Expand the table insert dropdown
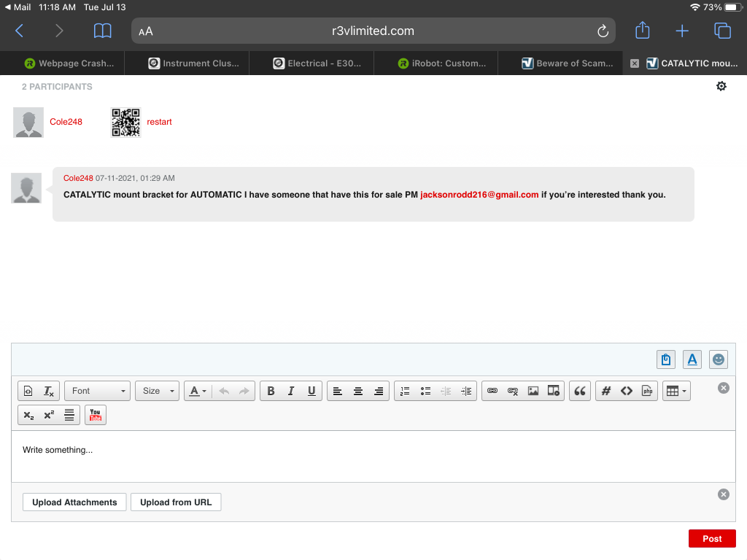Viewport: 747px width, 560px height. pos(676,391)
